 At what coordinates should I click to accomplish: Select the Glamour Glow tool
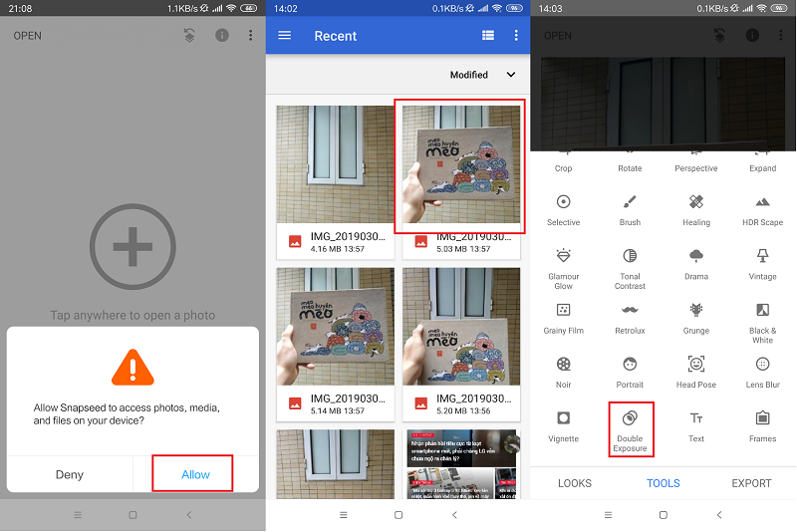coord(563,269)
